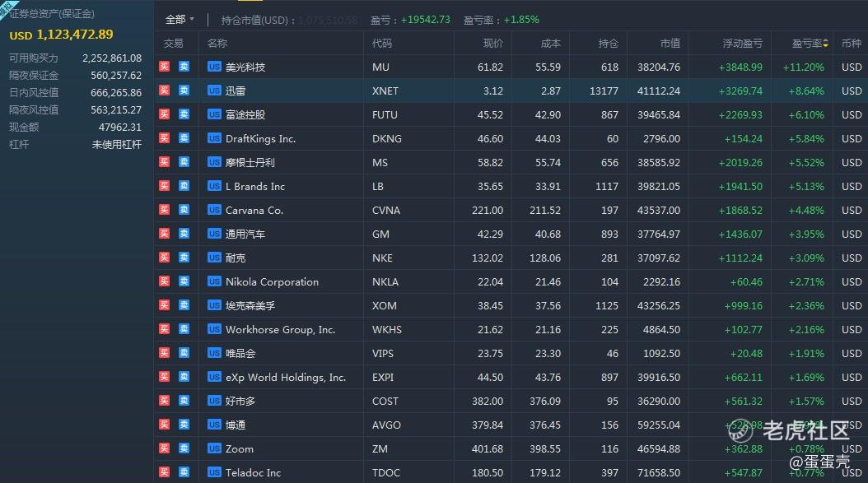Click the 未使用杠杆 leverage status
Image resolution: width=868 pixels, height=483 pixels.
[x=117, y=144]
